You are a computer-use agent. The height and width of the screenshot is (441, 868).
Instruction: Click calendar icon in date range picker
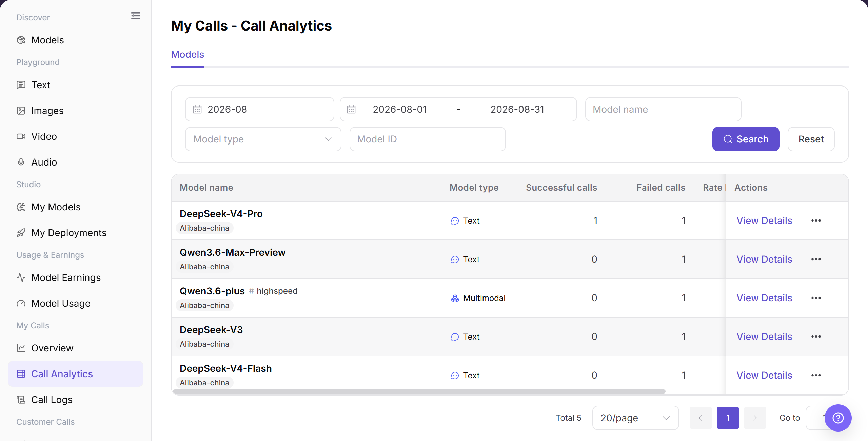351,109
